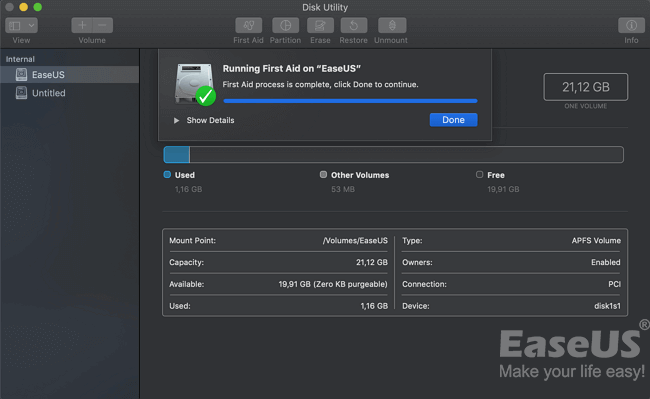Click the PCI connection value
Screen dimensions: 650x399
tap(614, 284)
